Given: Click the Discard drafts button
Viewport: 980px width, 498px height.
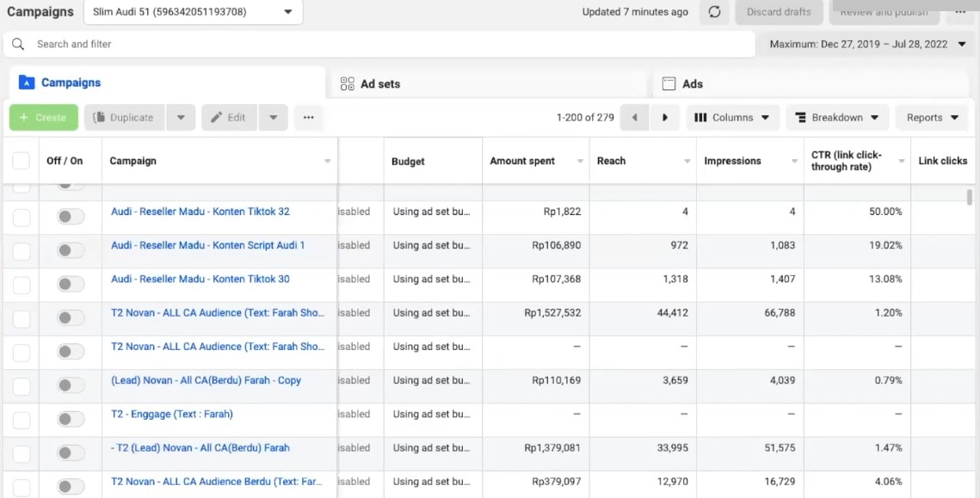Looking at the screenshot, I should (x=779, y=12).
